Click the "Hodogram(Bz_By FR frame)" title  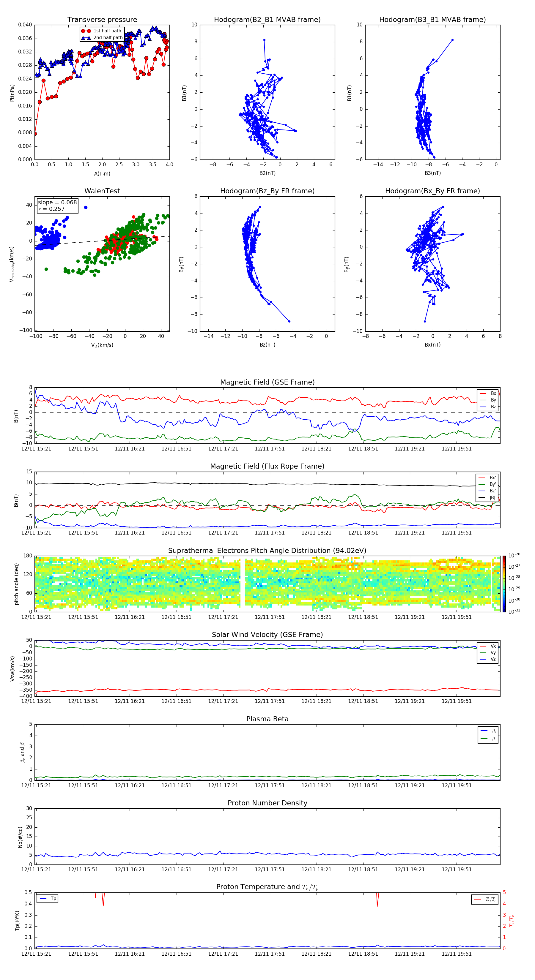click(267, 191)
